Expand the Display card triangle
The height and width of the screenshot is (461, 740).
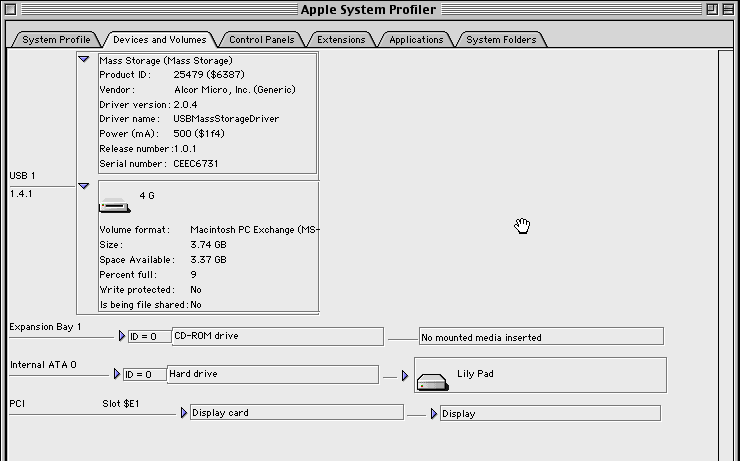pyautogui.click(x=184, y=413)
